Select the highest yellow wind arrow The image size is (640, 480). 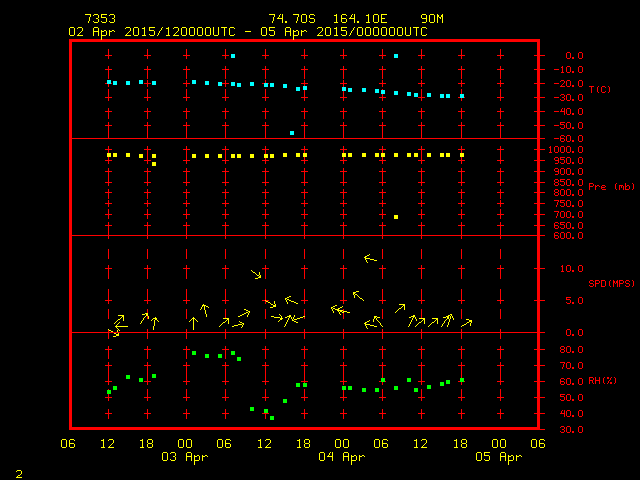pos(370,259)
